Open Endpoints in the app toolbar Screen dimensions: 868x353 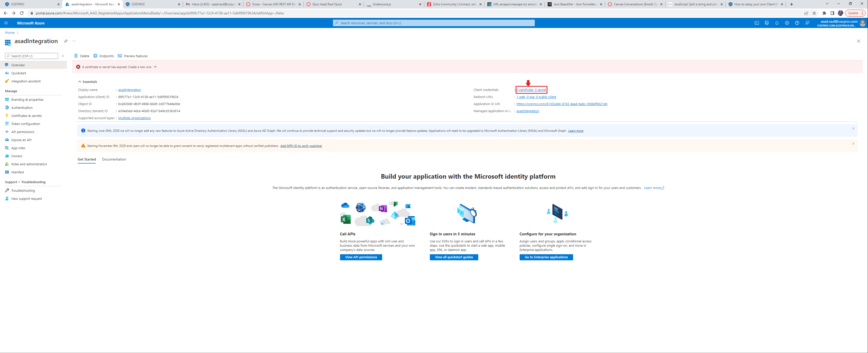coord(103,56)
